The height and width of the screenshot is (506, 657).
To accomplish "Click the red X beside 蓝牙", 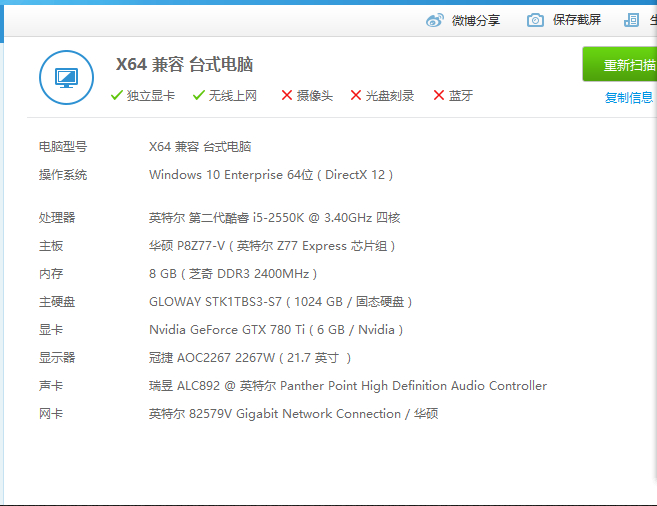I will point(439,96).
